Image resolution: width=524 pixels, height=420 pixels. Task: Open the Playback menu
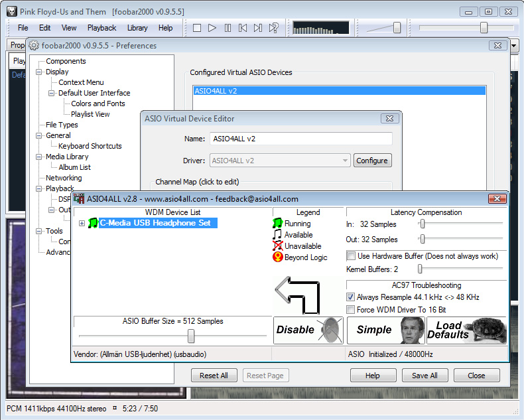(101, 28)
